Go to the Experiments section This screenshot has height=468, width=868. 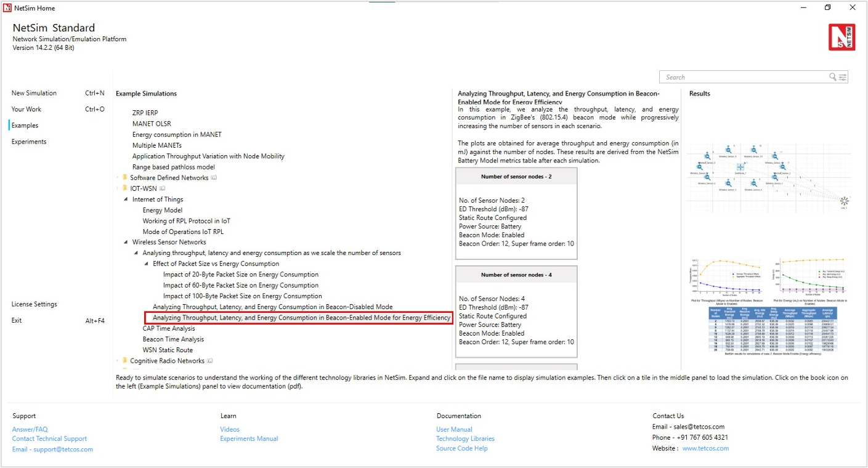tap(29, 142)
